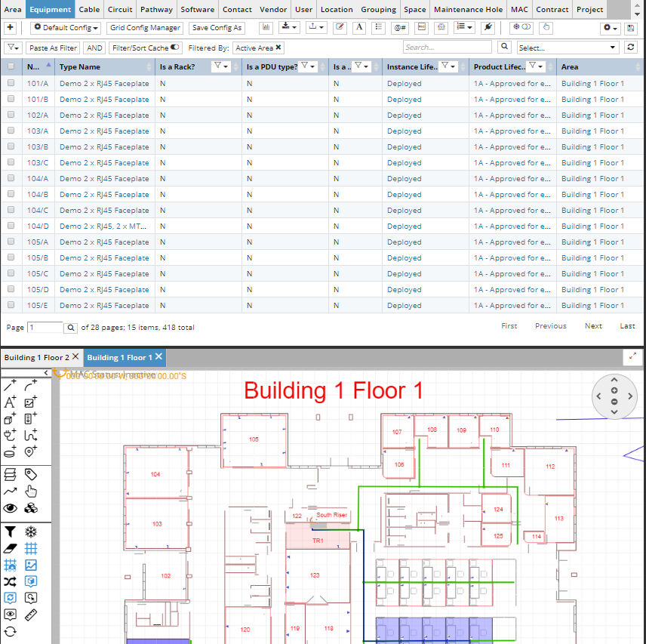Check the box for row 105/E
Image resolution: width=646 pixels, height=644 pixels.
tap(11, 305)
